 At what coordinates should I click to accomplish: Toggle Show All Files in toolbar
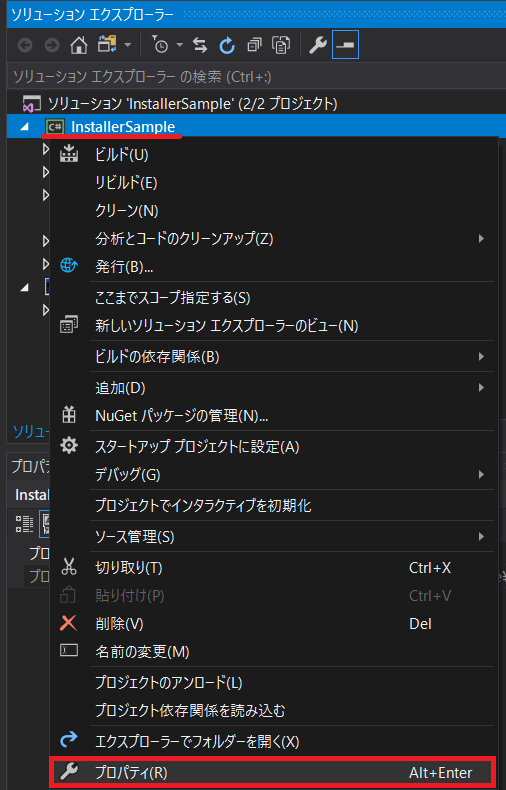[x=281, y=45]
